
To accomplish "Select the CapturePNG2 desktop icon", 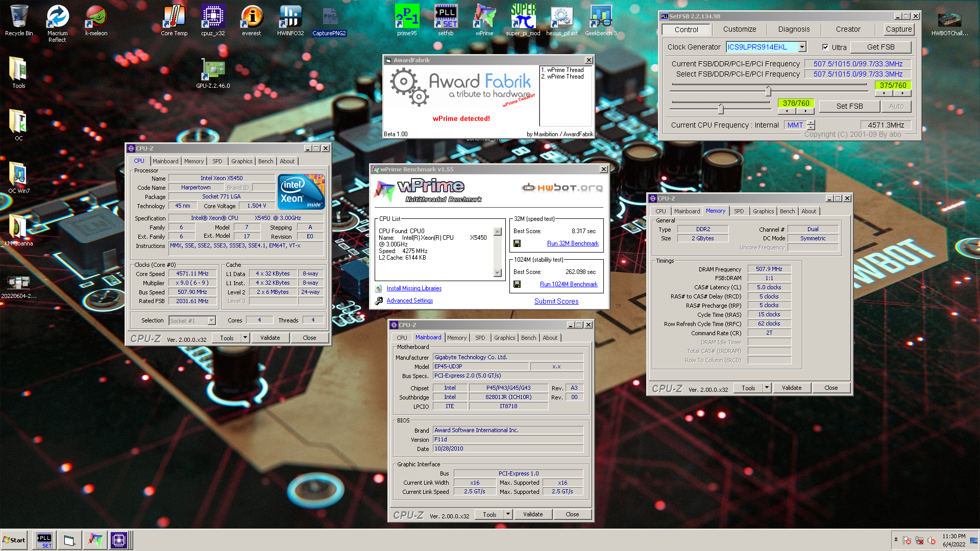I will point(329,21).
